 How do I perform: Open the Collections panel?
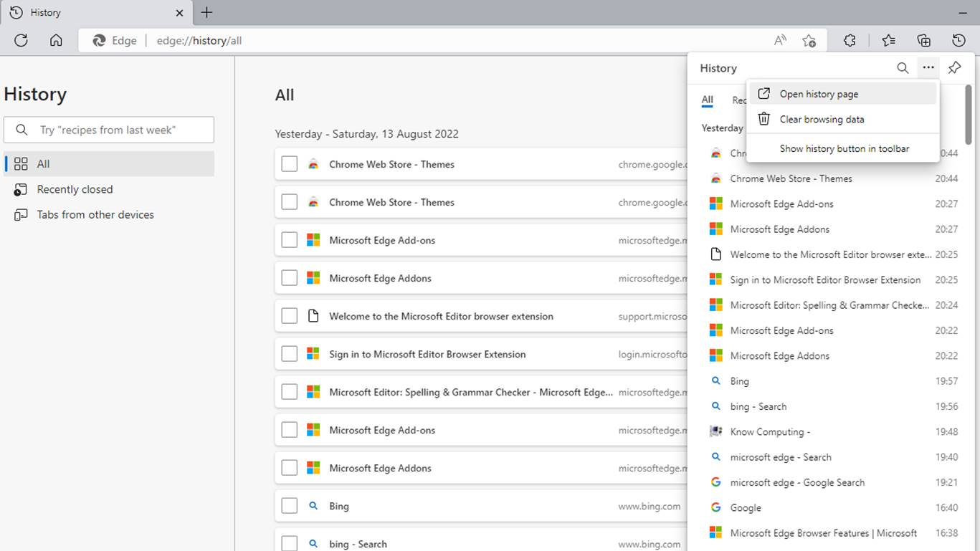pos(923,40)
